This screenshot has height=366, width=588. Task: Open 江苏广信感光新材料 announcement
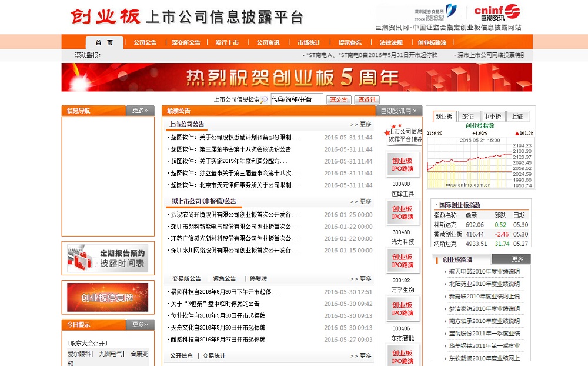[235, 239]
